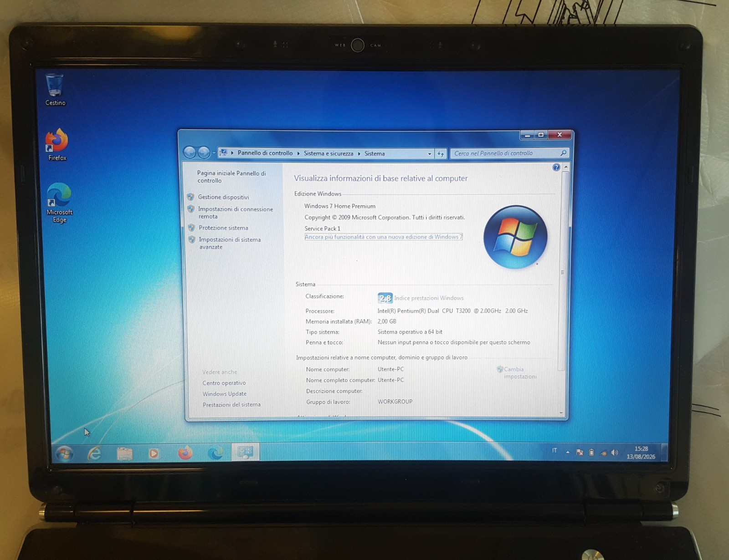Click the vertical scrollbar thumb
The width and height of the screenshot is (729, 560).
564,272
